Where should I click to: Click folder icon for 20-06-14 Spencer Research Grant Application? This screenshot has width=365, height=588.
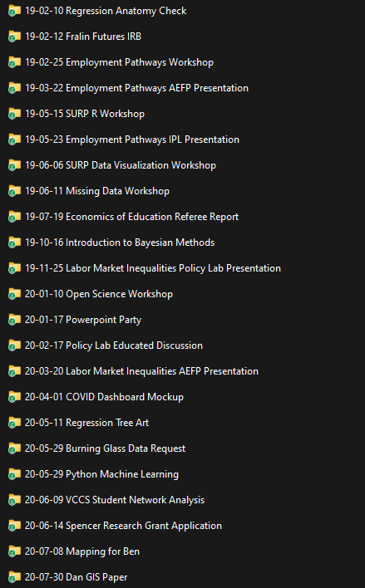click(x=14, y=526)
